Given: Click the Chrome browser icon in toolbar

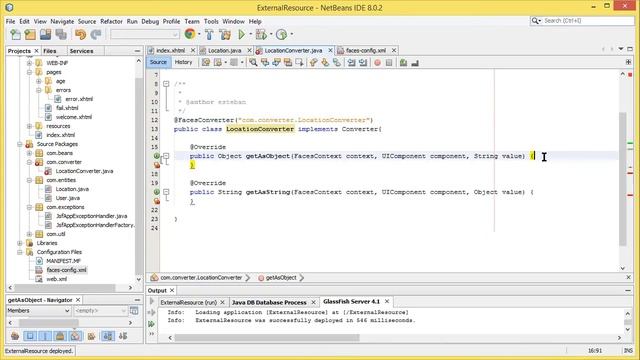Looking at the screenshot, I should (190, 34).
